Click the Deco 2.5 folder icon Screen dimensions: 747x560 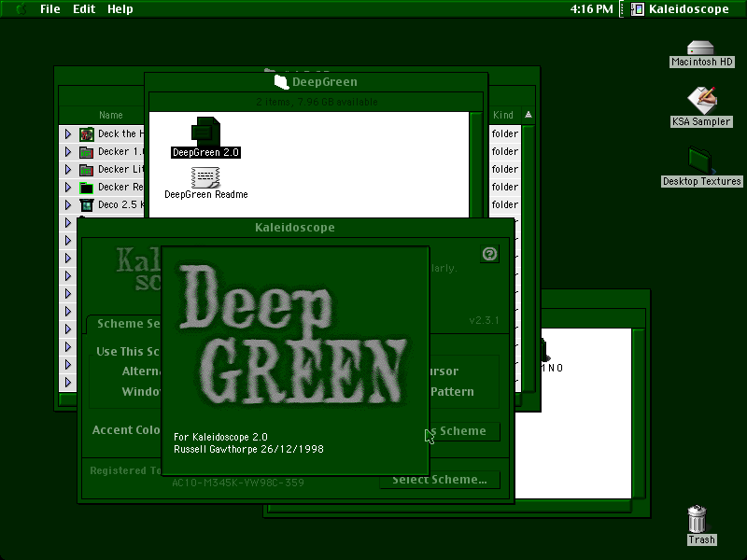tap(86, 205)
